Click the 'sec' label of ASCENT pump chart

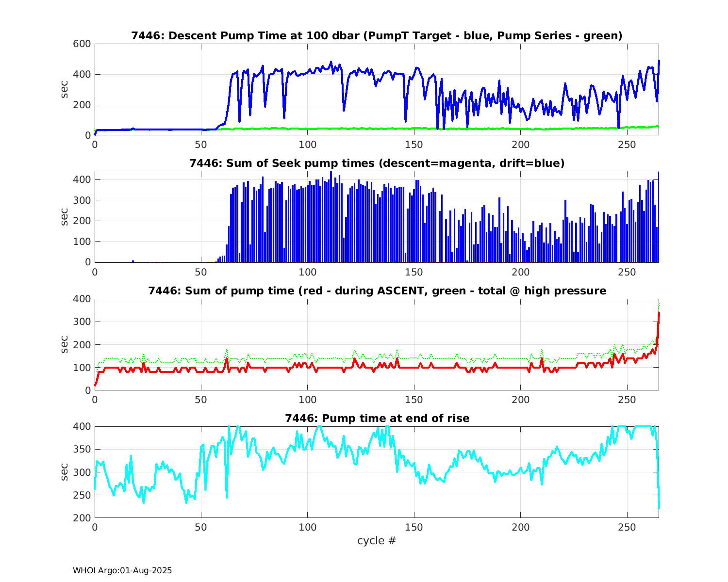(x=65, y=344)
